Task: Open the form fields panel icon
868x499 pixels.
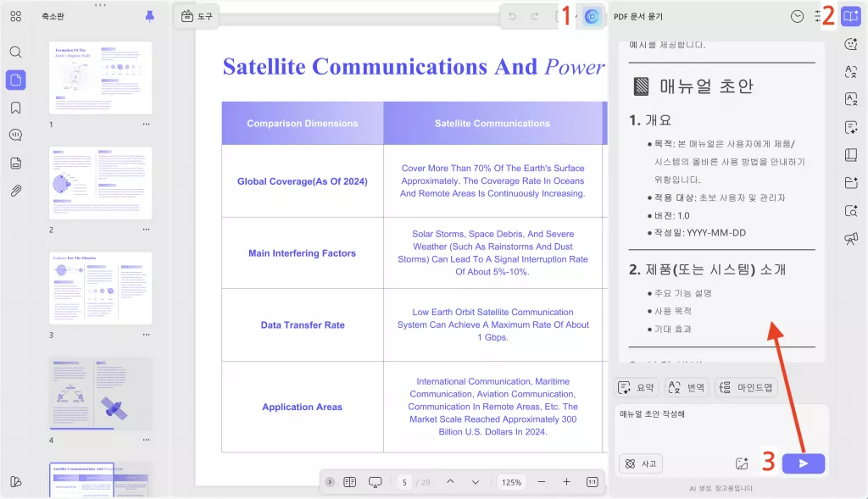Action: click(x=15, y=163)
